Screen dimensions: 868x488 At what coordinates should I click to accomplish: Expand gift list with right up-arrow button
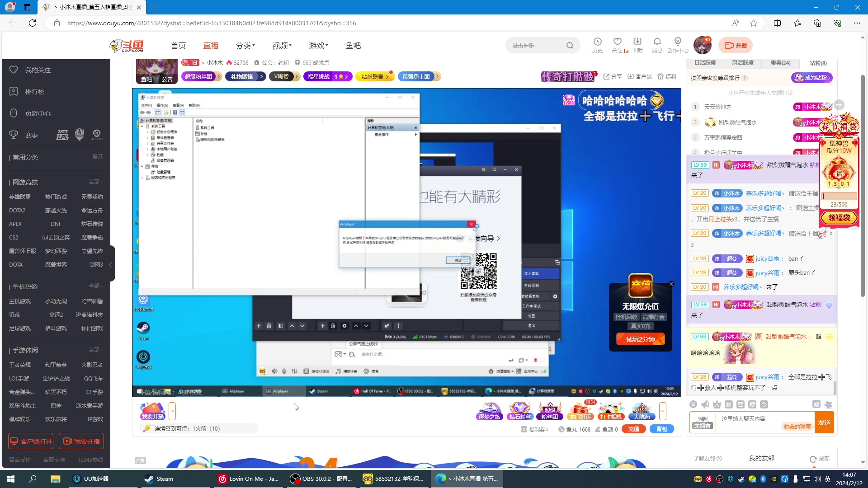click(662, 411)
